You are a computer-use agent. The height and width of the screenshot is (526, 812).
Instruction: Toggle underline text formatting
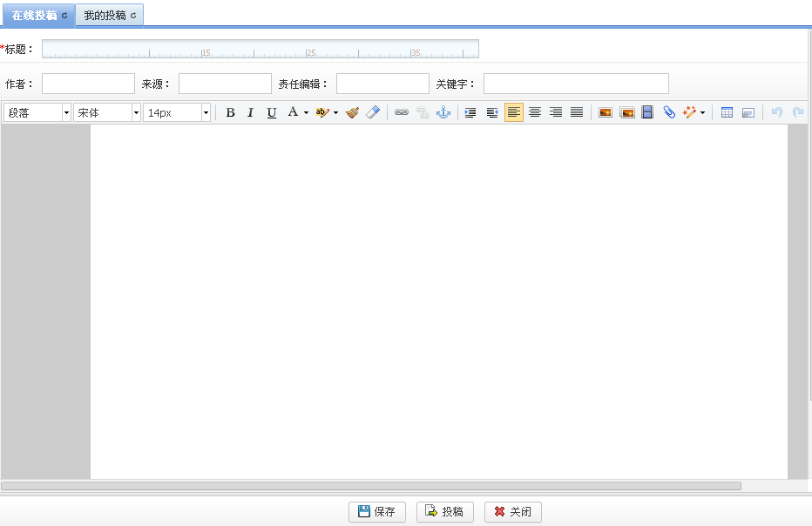click(272, 112)
